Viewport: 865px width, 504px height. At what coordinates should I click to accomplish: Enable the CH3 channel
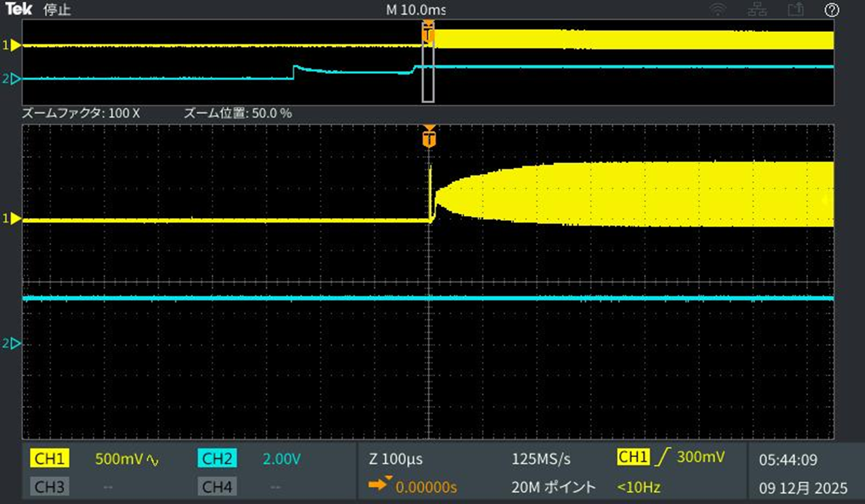pos(50,486)
